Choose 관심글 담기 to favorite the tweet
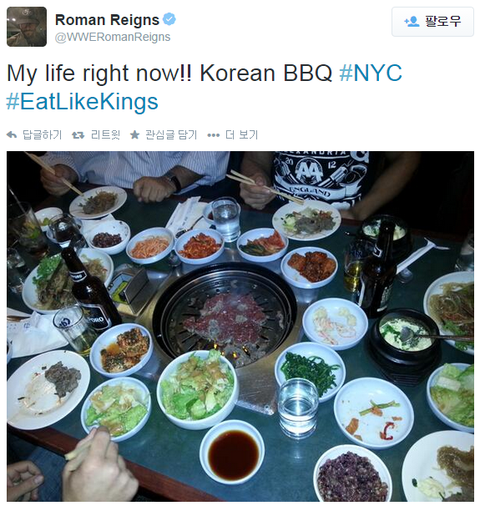 171,135
